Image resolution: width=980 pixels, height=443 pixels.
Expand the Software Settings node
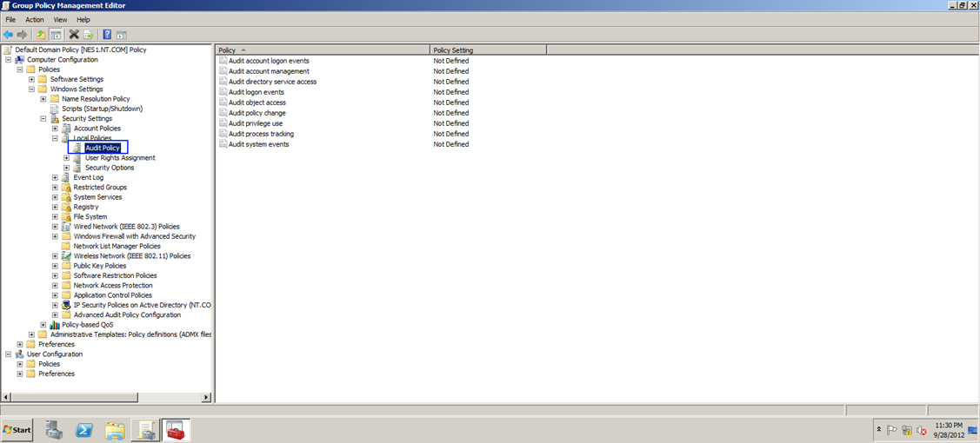32,79
